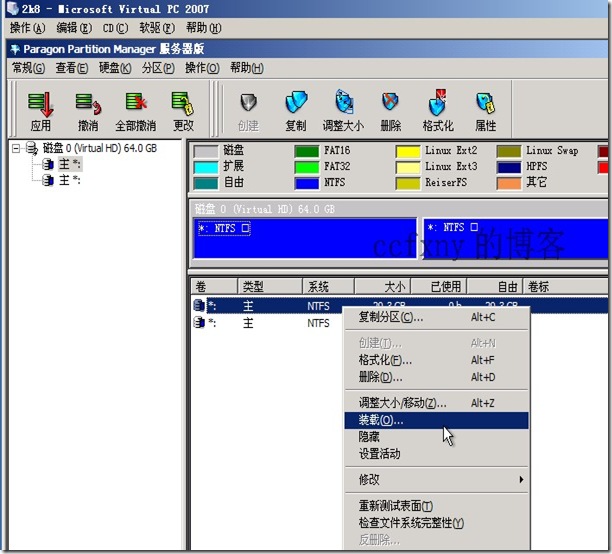This screenshot has width=612, height=554.
Task: Open the 修改 submenu arrow
Action: point(521,479)
